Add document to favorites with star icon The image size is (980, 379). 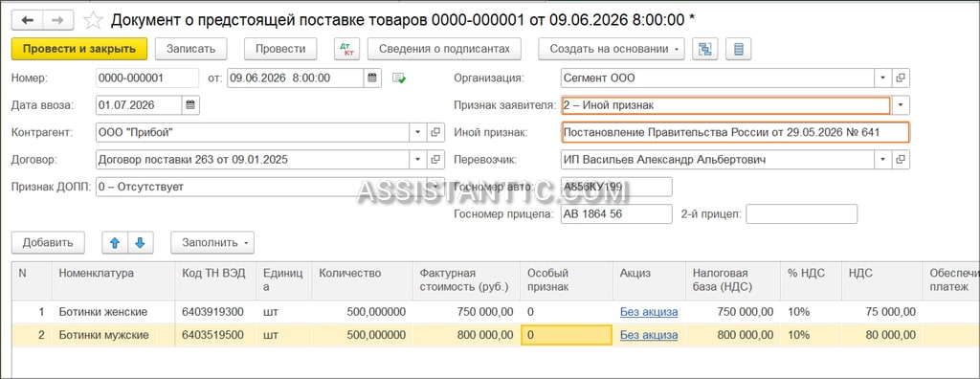coord(93,21)
